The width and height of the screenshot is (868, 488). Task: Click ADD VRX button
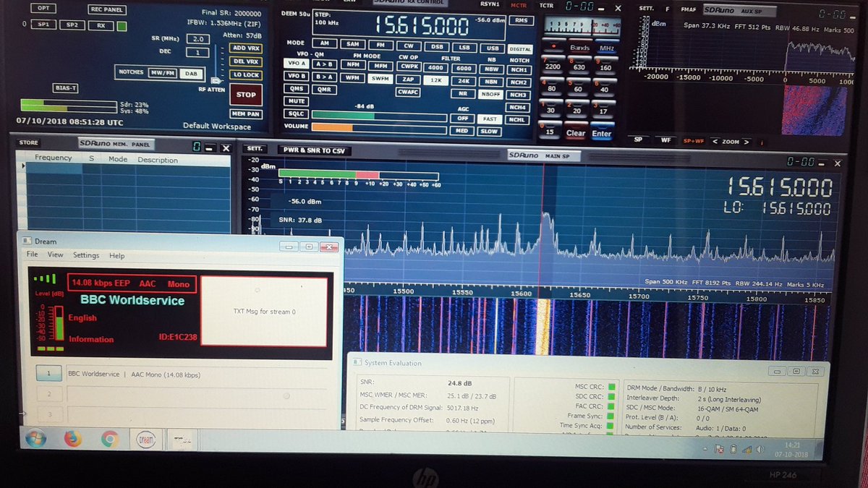(246, 48)
